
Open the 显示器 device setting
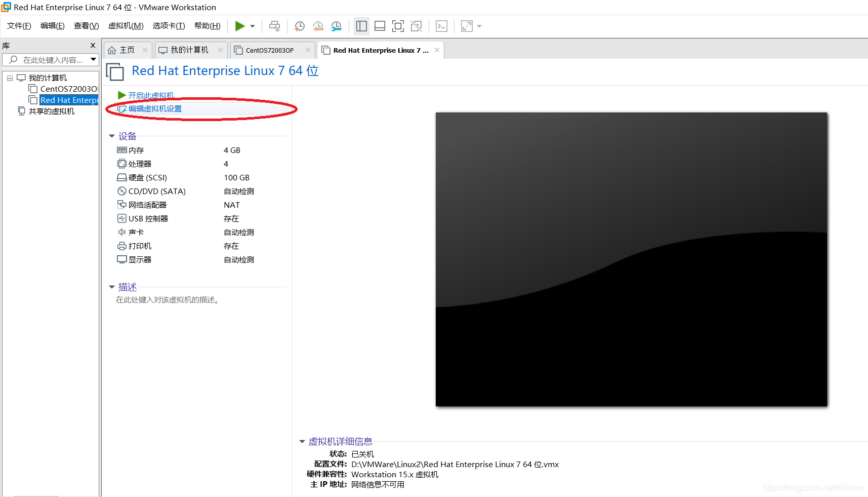[x=134, y=260]
